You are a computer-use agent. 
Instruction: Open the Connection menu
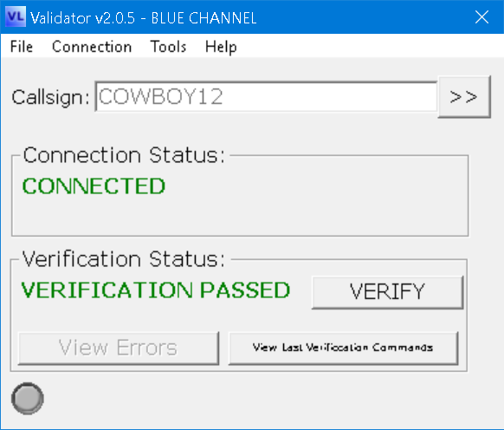click(x=92, y=47)
